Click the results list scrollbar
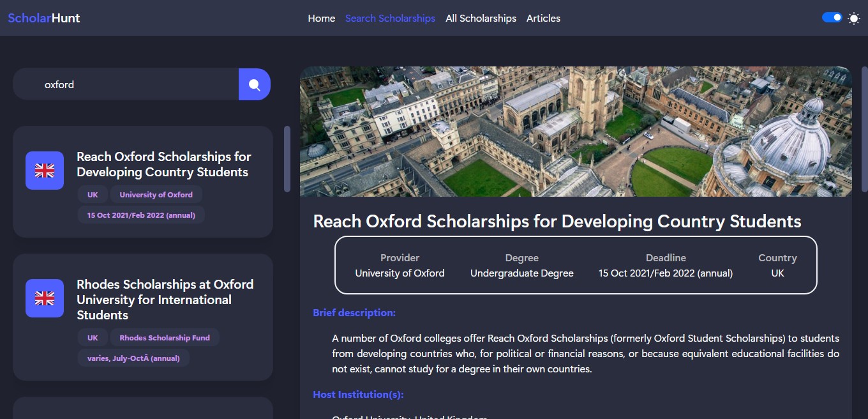The width and height of the screenshot is (868, 419). tap(287, 159)
